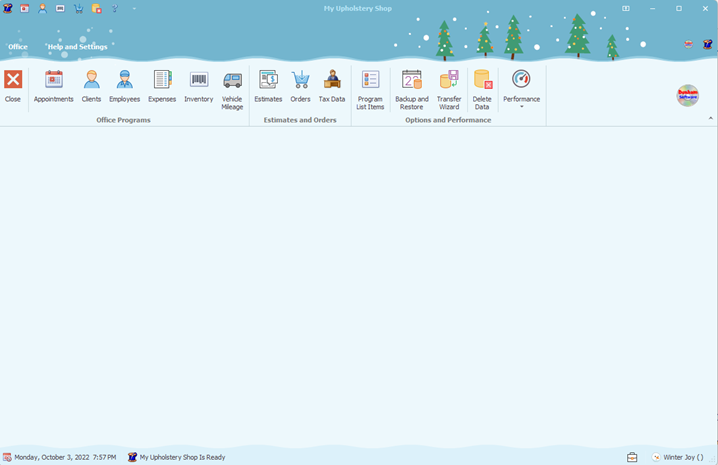Open Vehicle Mileage tracker
Screen dimensions: 718x465
(x=232, y=88)
